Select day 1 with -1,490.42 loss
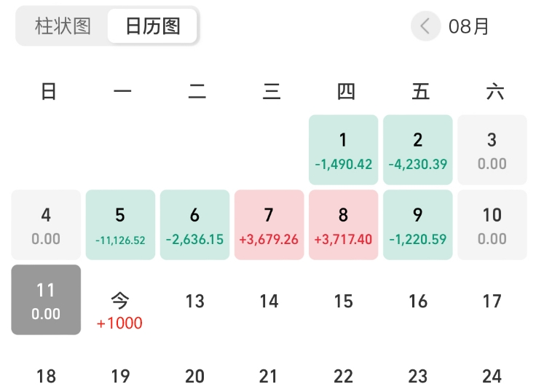 (344, 149)
